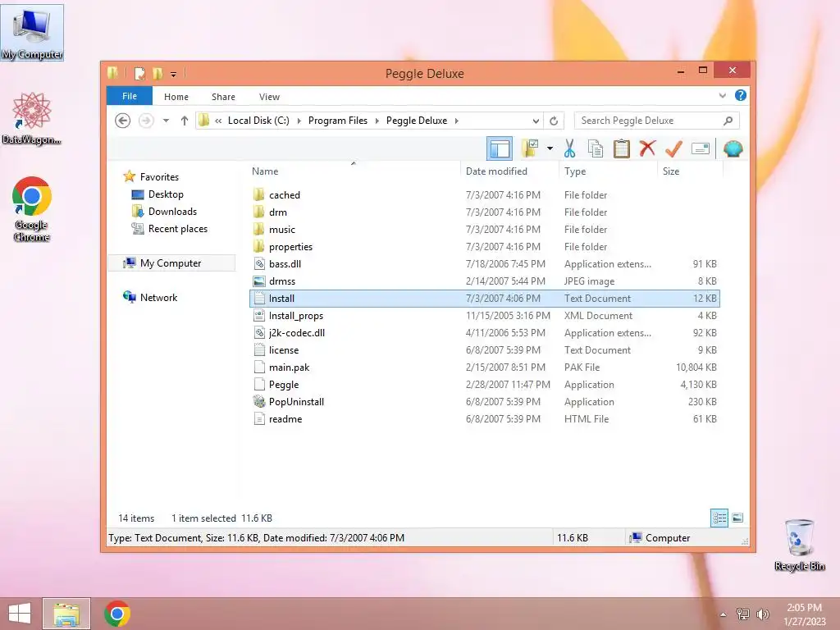Click the volume speaker tray icon

763,614
